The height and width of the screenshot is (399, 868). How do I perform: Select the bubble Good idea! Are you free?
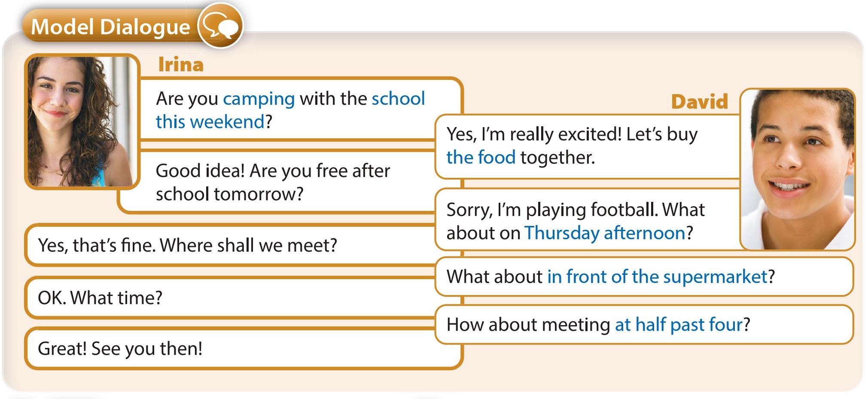(x=277, y=182)
